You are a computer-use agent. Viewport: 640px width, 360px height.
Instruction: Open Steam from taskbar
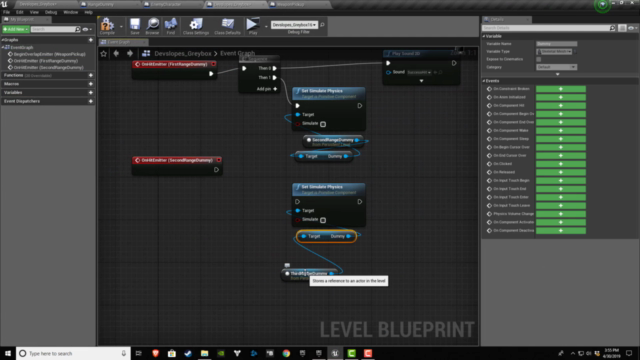tap(188, 353)
